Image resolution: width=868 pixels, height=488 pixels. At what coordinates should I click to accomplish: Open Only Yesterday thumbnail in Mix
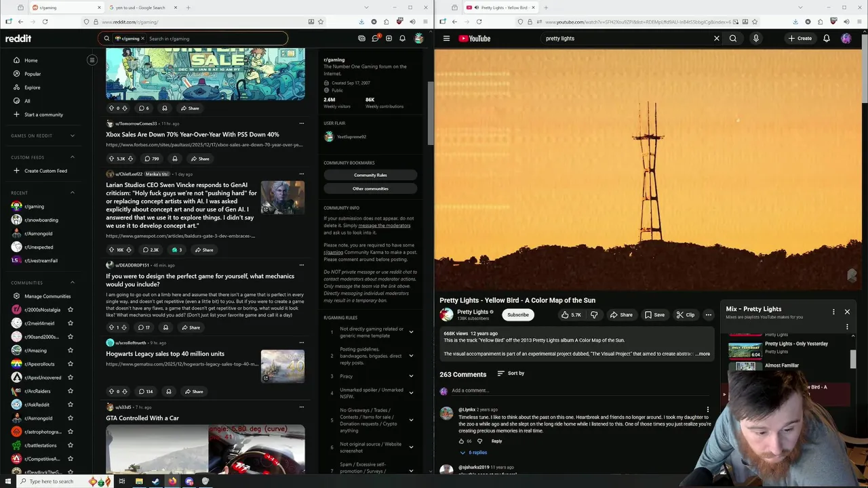coord(745,350)
